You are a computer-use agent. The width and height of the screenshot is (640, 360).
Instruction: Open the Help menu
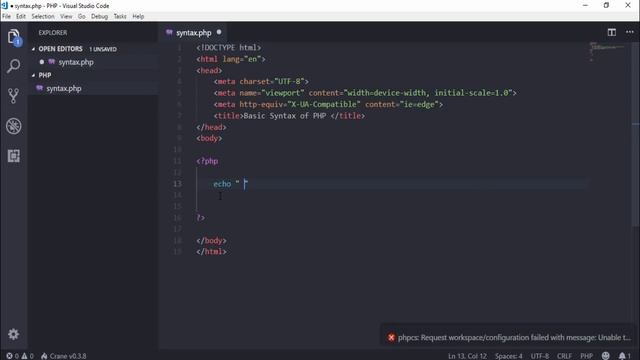coord(138,16)
